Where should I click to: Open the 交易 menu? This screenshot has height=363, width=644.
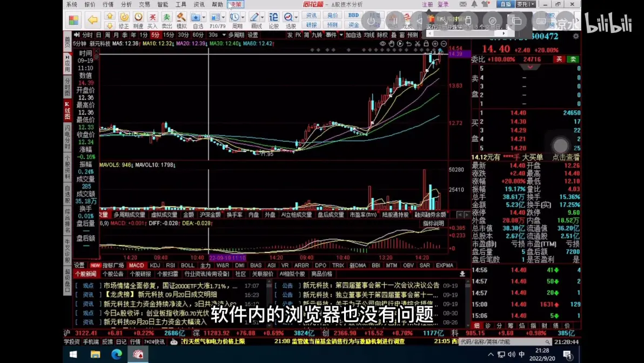pos(144,4)
